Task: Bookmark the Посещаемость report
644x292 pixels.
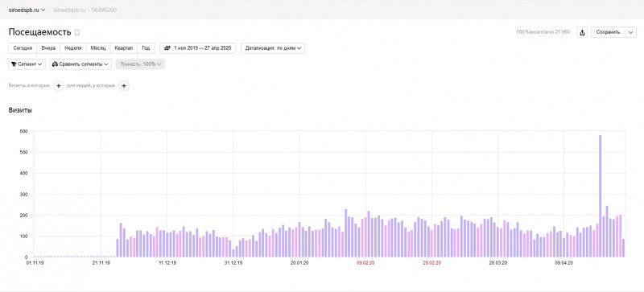Action: [77, 32]
